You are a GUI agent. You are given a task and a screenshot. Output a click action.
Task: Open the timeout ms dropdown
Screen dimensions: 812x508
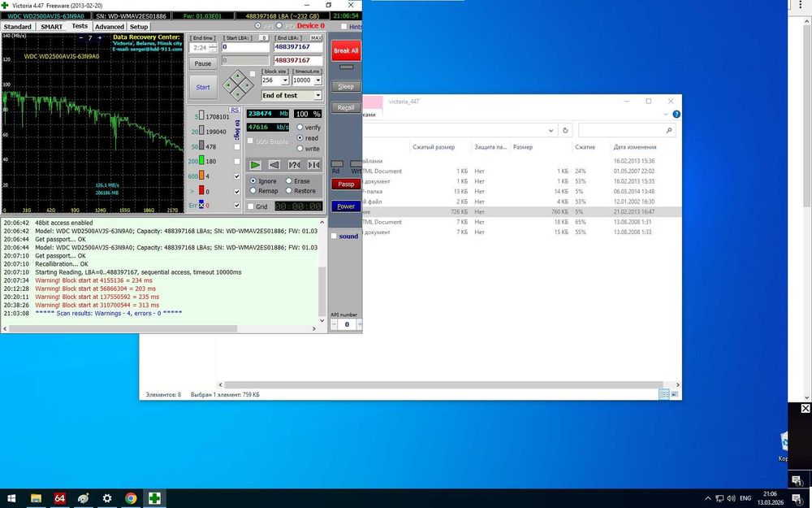click(x=318, y=80)
